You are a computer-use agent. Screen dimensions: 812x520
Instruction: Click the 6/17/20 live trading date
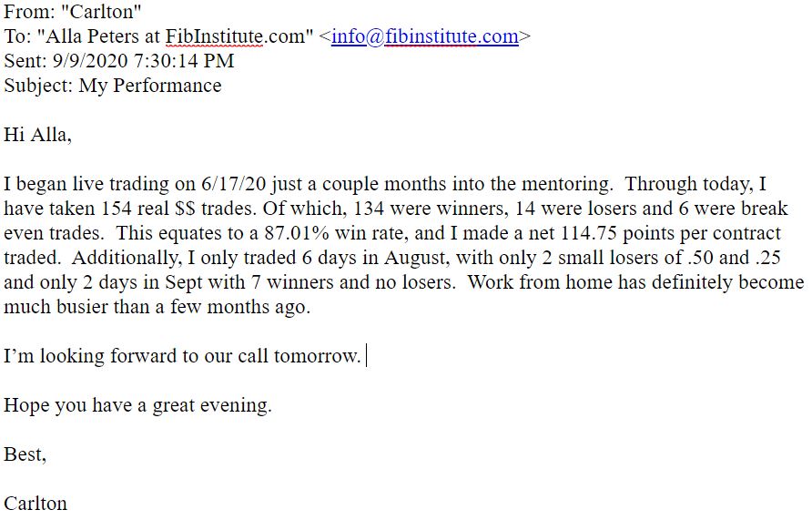[x=234, y=184]
